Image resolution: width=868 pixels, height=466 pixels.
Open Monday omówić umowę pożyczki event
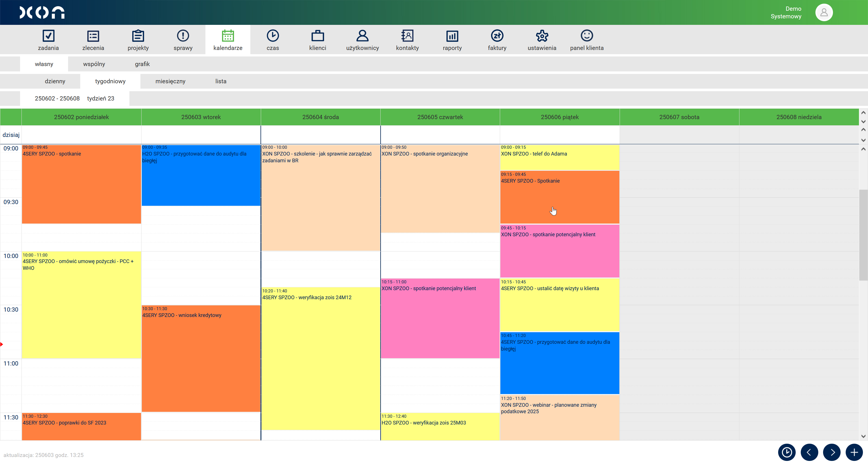click(x=81, y=305)
